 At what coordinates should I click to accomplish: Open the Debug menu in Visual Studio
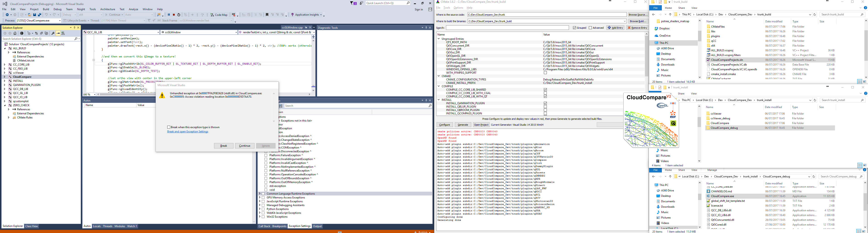click(x=58, y=9)
